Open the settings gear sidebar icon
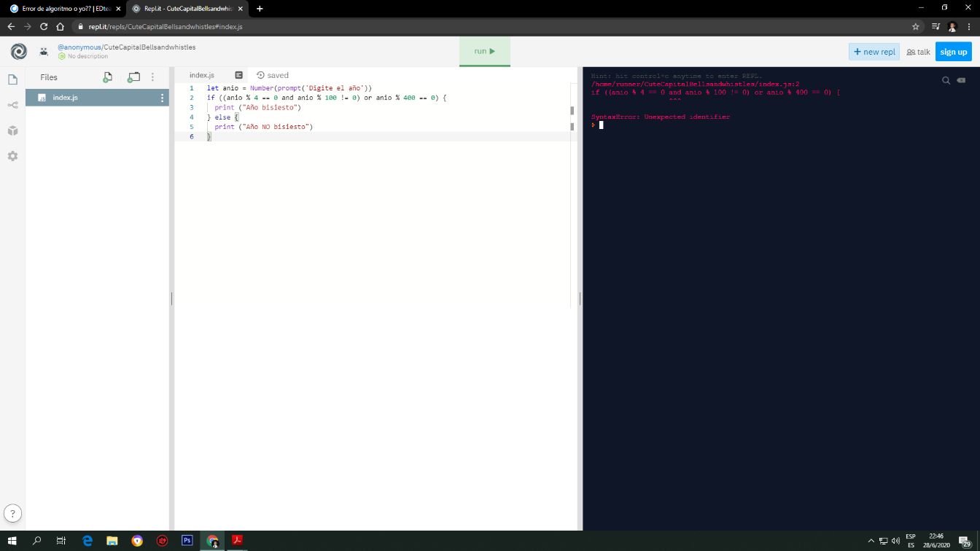The image size is (980, 551). [12, 156]
